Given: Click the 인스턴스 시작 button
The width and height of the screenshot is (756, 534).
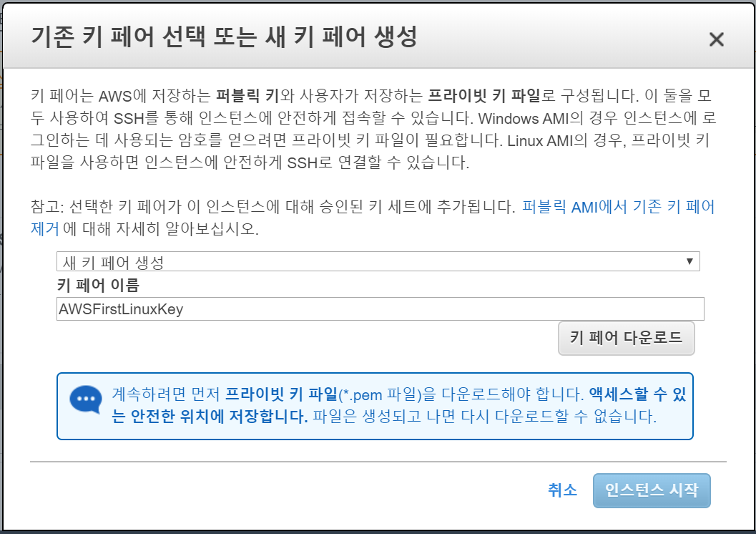Looking at the screenshot, I should click(x=652, y=490).
